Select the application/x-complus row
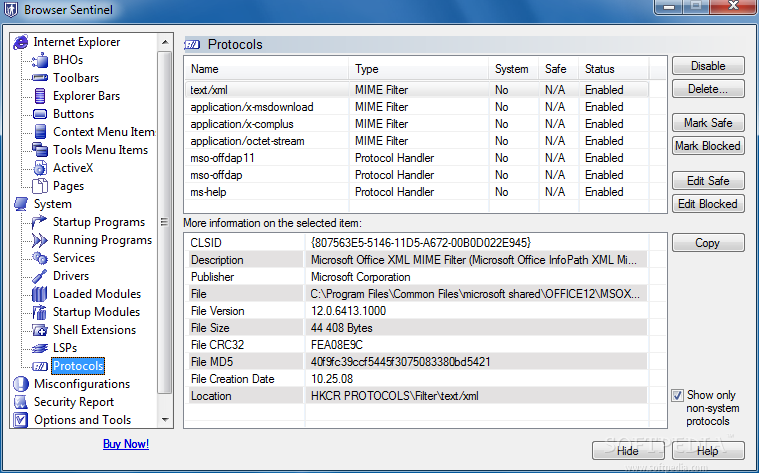The width and height of the screenshot is (759, 473). point(416,124)
